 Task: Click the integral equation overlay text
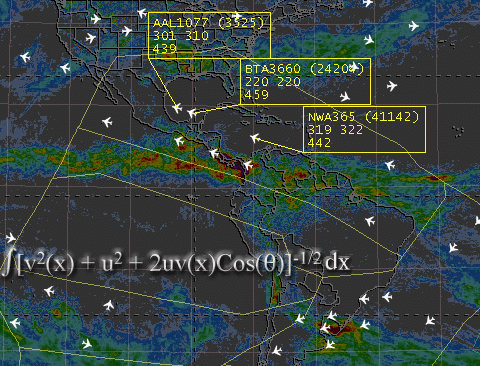176,262
